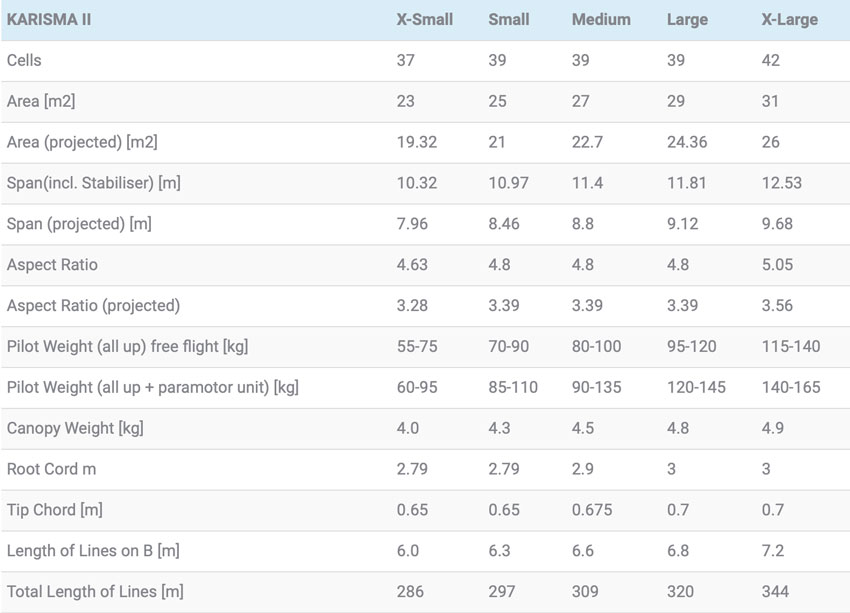The image size is (850, 613).
Task: Select the Small column header
Action: point(508,20)
